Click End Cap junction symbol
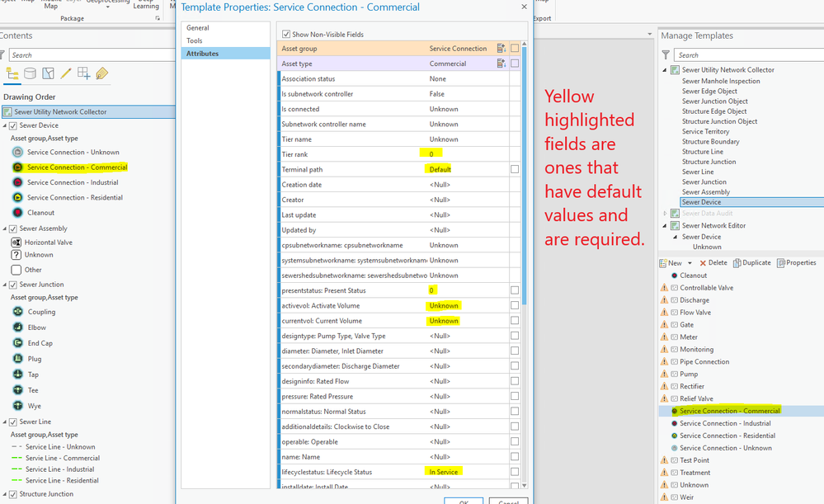The height and width of the screenshot is (504, 824). (18, 343)
